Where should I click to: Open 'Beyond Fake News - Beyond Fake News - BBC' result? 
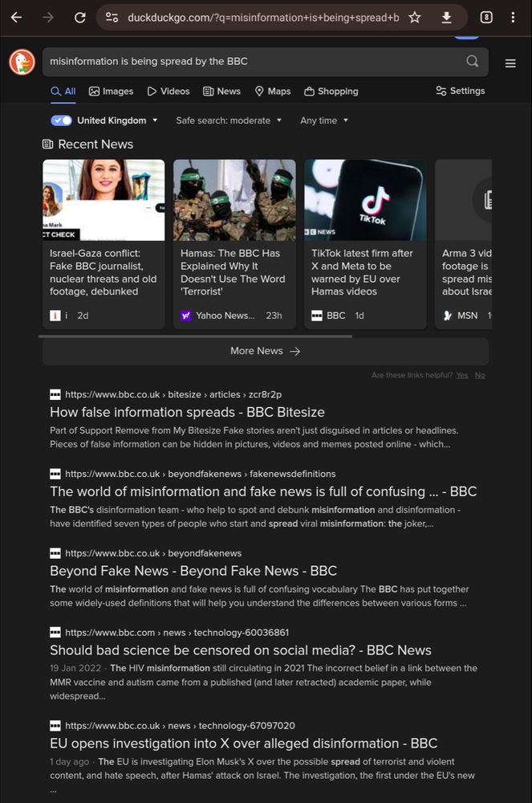[193, 571]
